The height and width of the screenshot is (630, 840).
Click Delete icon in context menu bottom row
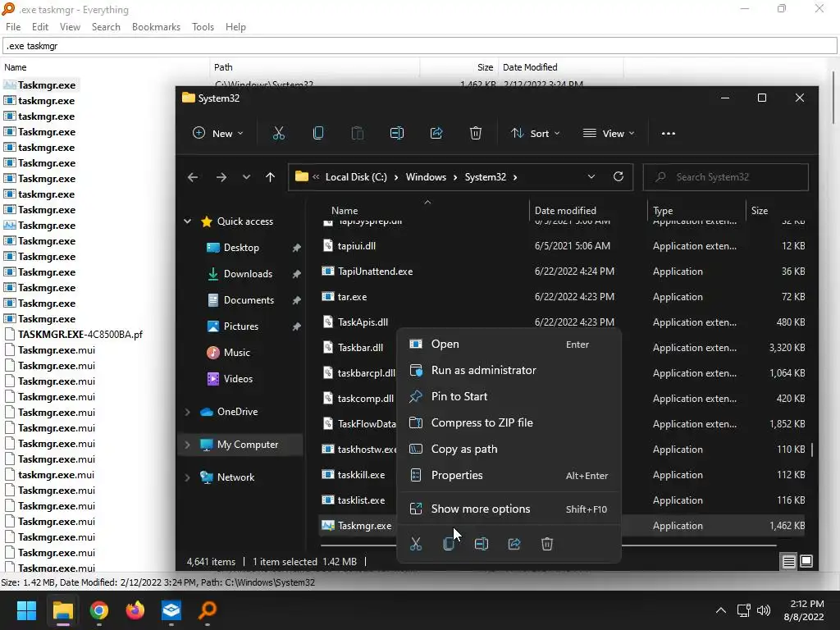(x=547, y=545)
